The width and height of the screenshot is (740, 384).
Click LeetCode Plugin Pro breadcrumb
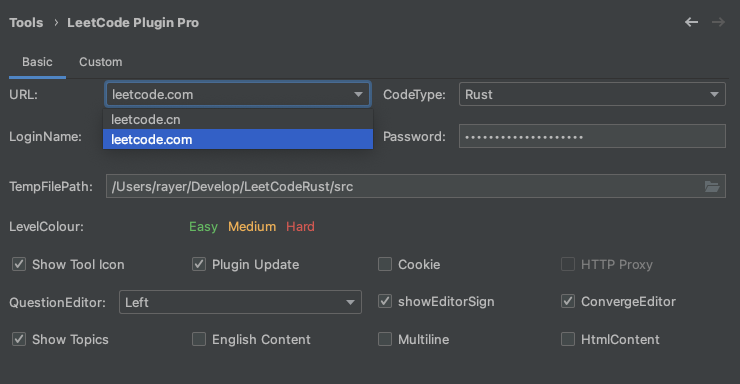[x=133, y=23]
